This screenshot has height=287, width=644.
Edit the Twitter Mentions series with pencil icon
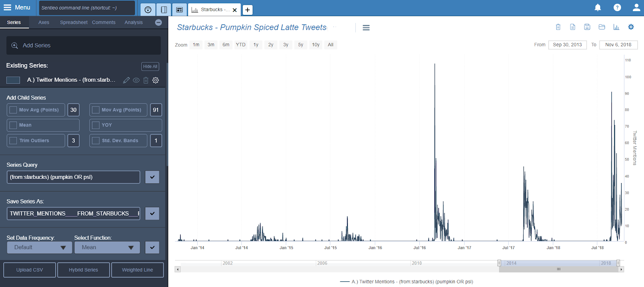[126, 80]
